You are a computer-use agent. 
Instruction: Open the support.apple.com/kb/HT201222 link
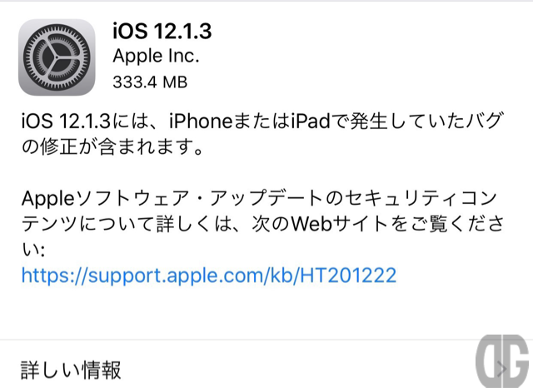(x=209, y=275)
